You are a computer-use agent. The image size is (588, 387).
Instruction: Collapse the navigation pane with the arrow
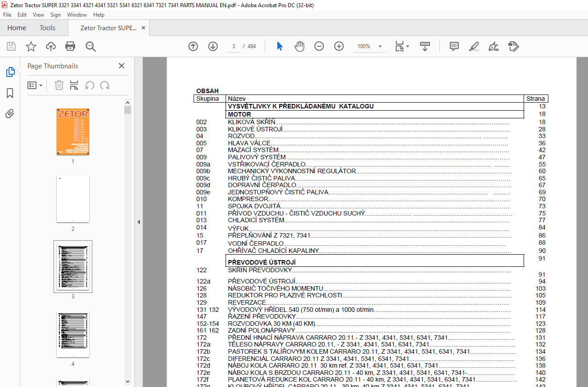pos(139,222)
